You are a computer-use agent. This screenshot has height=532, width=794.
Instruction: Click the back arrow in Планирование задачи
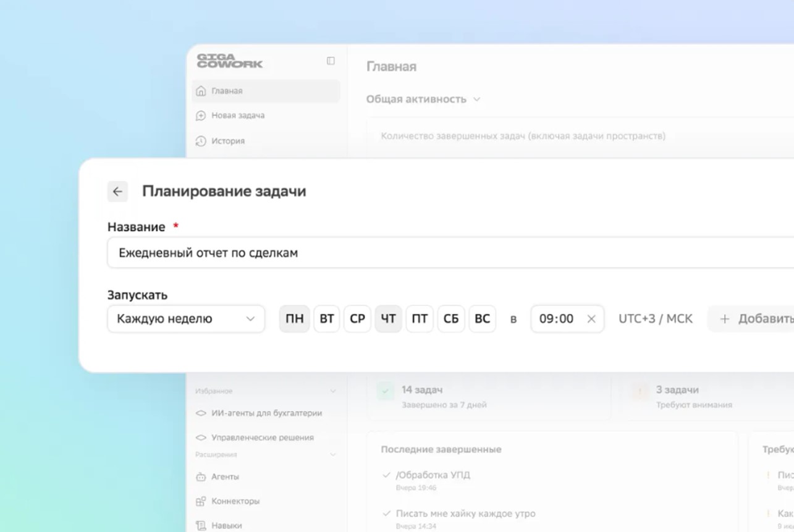[117, 192]
